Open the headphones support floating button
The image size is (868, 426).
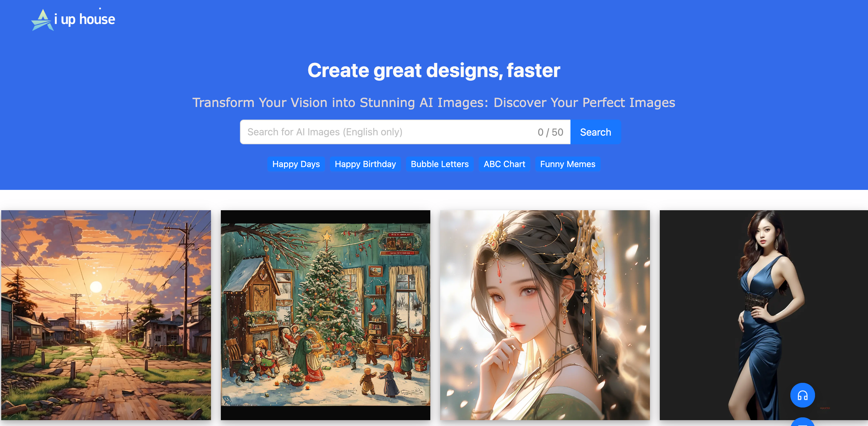[x=802, y=395]
